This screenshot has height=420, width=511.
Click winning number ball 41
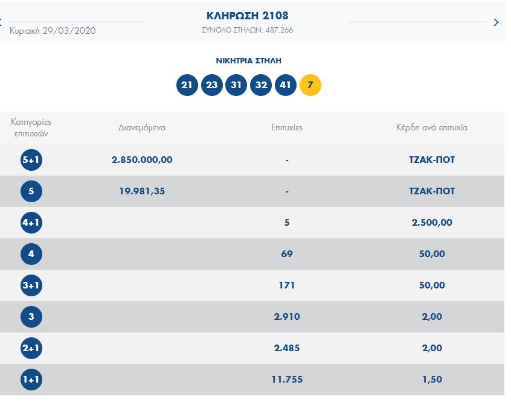tap(286, 85)
